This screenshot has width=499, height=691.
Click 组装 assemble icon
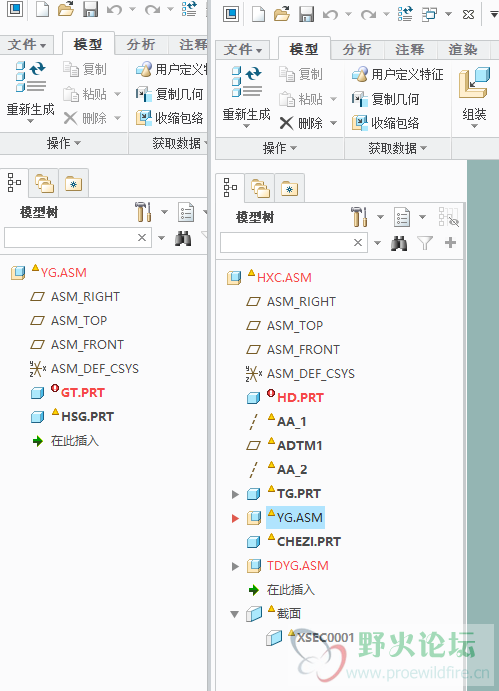tap(474, 82)
